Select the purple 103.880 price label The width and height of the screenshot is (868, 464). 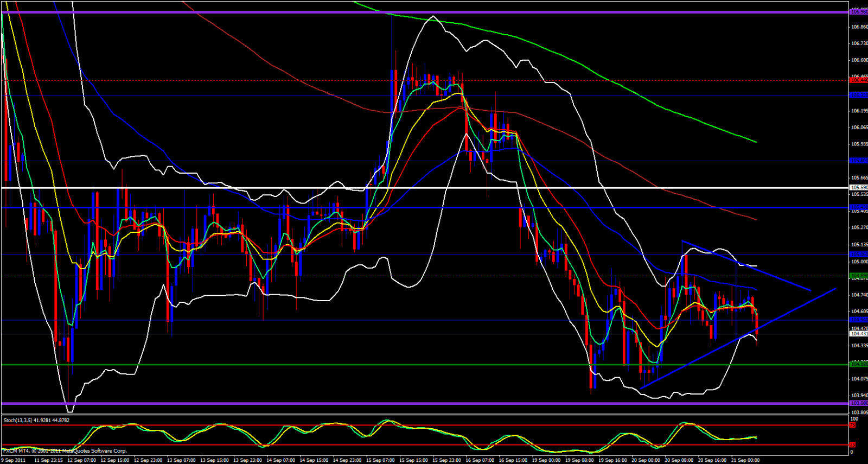[x=858, y=403]
